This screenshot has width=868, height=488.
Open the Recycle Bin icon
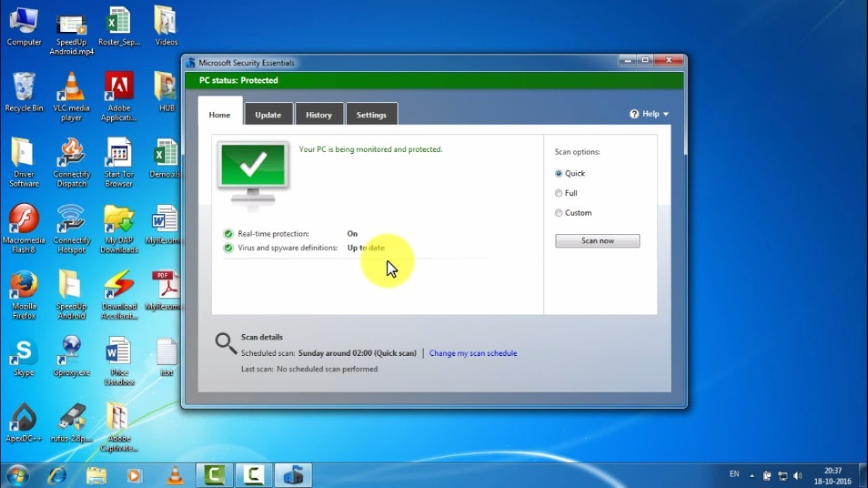(24, 91)
